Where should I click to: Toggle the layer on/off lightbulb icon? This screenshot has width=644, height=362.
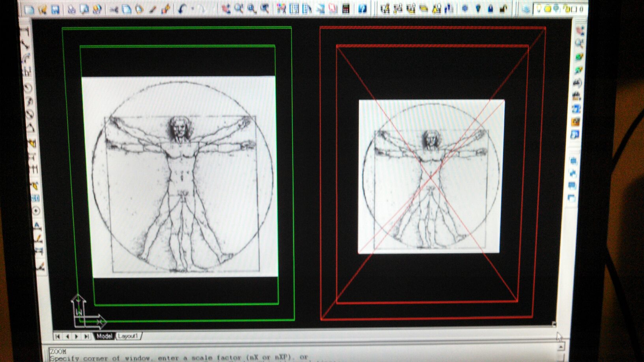[x=539, y=8]
